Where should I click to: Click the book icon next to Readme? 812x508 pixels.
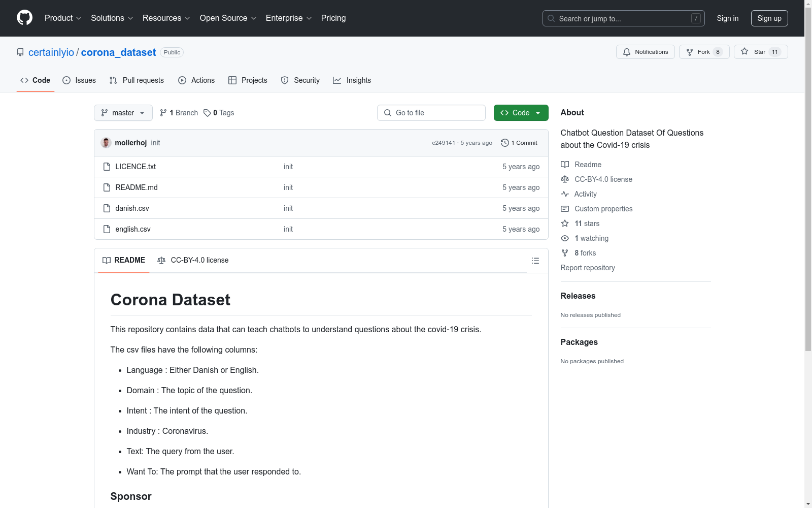pyautogui.click(x=565, y=165)
